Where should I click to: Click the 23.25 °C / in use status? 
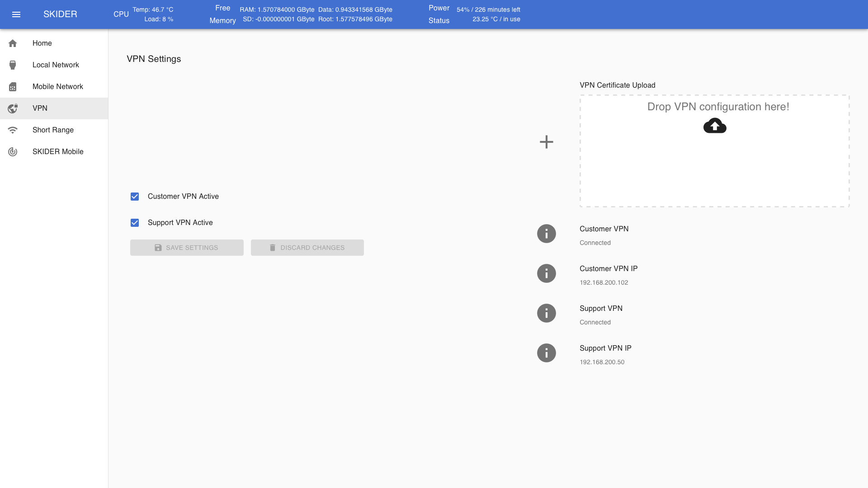click(x=496, y=19)
